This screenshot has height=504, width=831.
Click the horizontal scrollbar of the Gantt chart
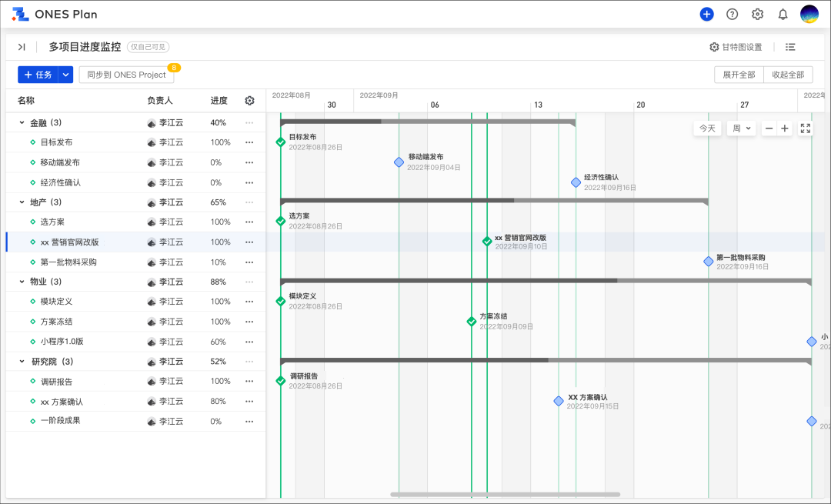pos(505,494)
